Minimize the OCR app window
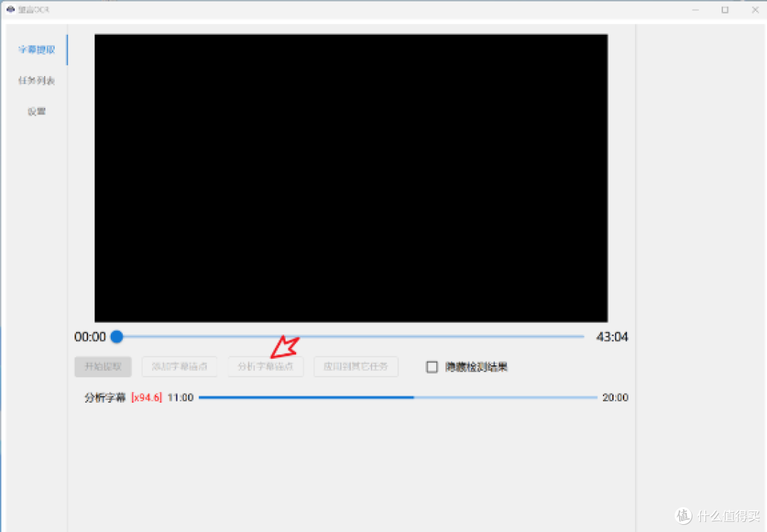 point(695,10)
